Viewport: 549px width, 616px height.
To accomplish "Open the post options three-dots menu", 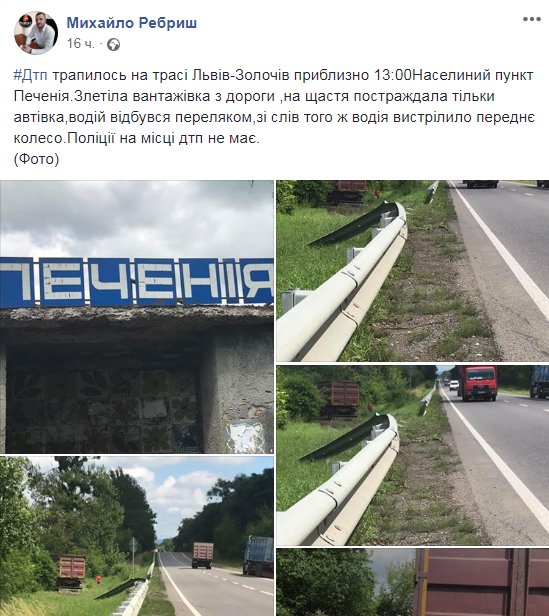I will click(531, 19).
